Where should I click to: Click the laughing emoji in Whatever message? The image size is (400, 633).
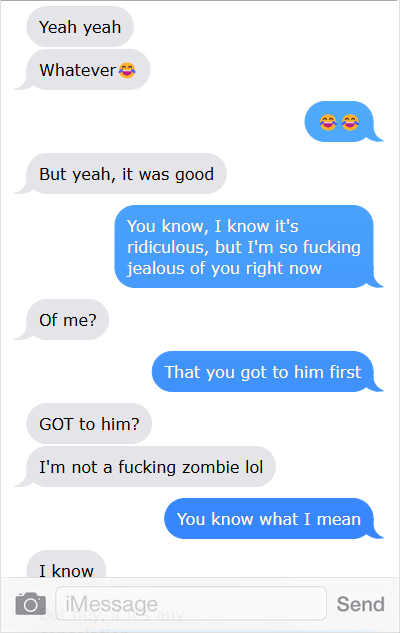(x=127, y=70)
